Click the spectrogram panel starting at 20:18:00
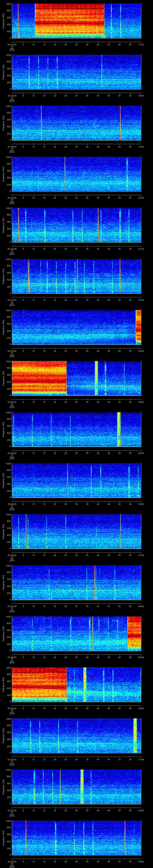Viewport: 153px width, 868px height. point(77,123)
